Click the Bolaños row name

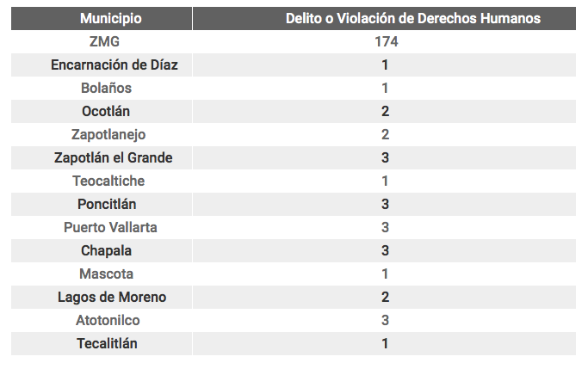pos(106,88)
